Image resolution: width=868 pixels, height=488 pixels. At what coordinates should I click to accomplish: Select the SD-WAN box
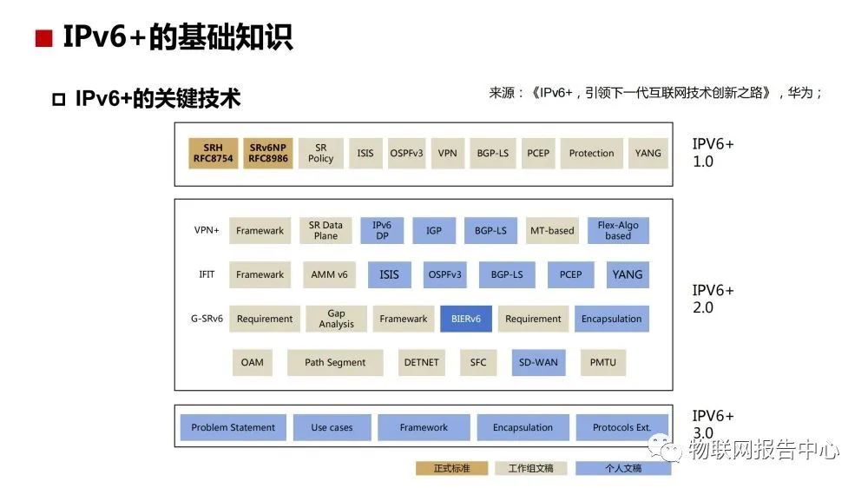pos(539,363)
